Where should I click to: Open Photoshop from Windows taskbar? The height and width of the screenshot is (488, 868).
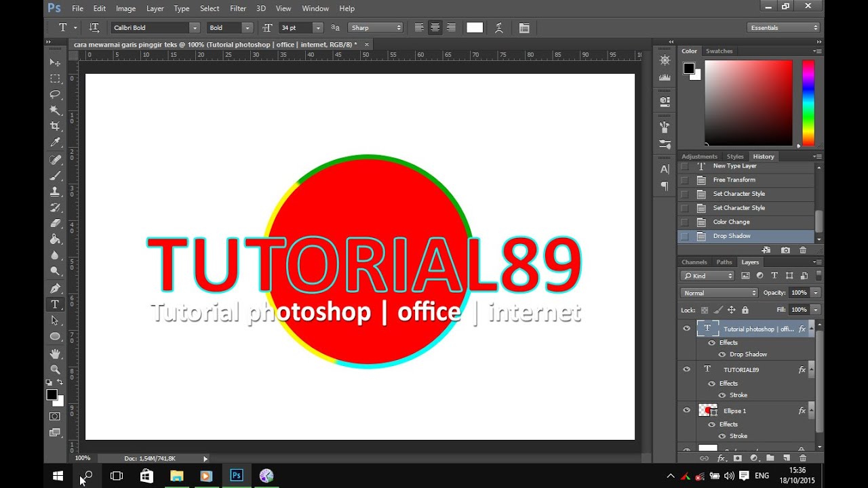click(236, 476)
